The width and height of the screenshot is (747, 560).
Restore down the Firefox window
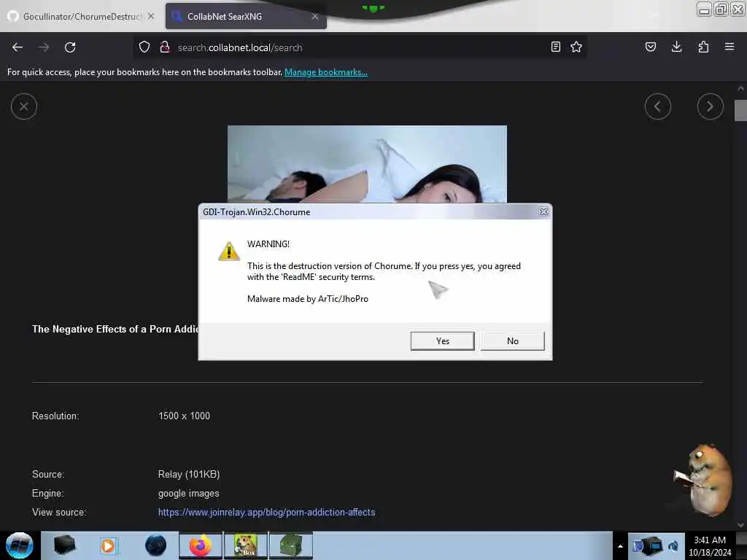(x=721, y=9)
